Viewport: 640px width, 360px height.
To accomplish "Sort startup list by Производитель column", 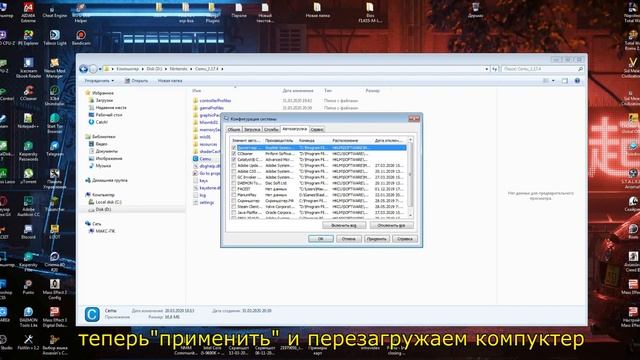I will coord(280,140).
